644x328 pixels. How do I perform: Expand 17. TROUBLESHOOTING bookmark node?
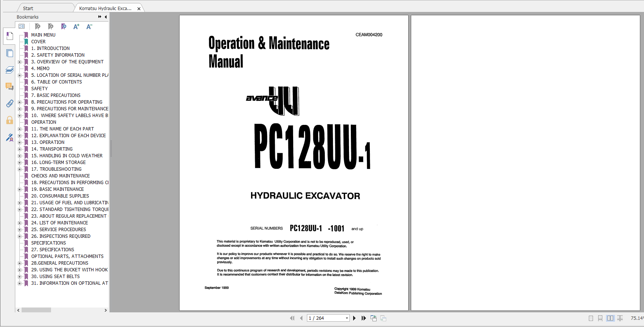click(19, 169)
